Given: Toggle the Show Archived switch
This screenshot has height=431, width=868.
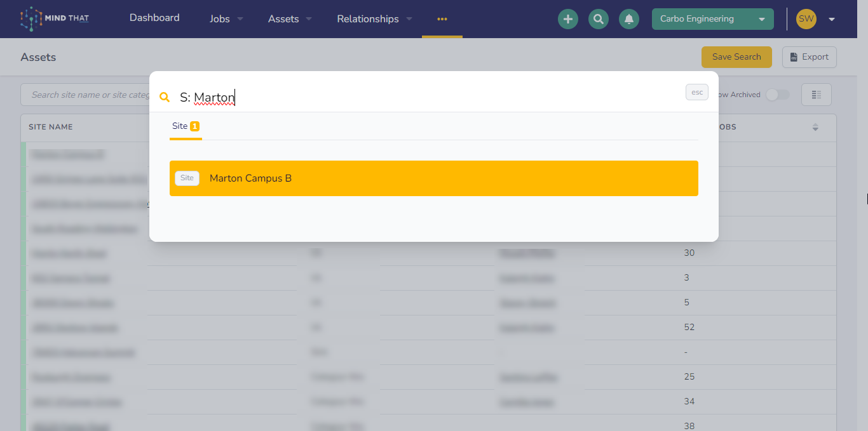Looking at the screenshot, I should coord(778,95).
